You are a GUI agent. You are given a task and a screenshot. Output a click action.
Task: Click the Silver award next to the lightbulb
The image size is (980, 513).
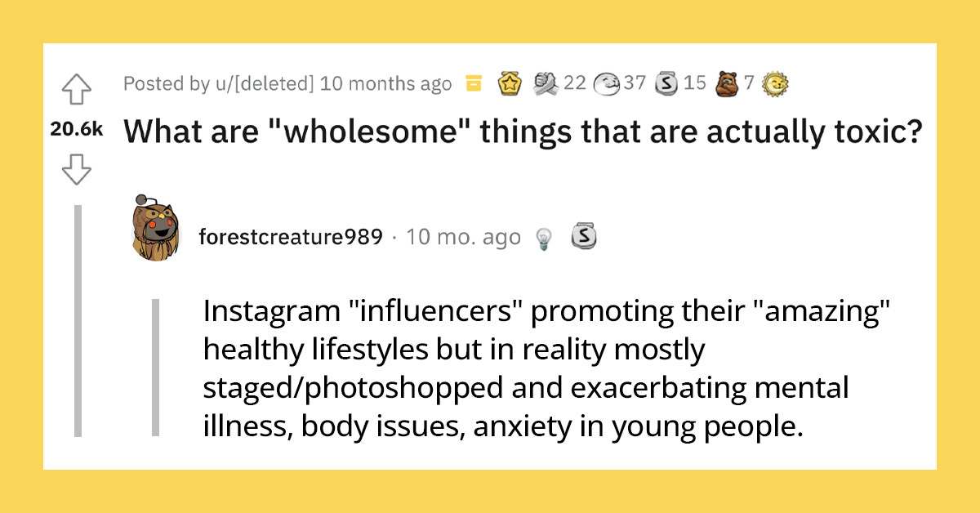click(586, 235)
